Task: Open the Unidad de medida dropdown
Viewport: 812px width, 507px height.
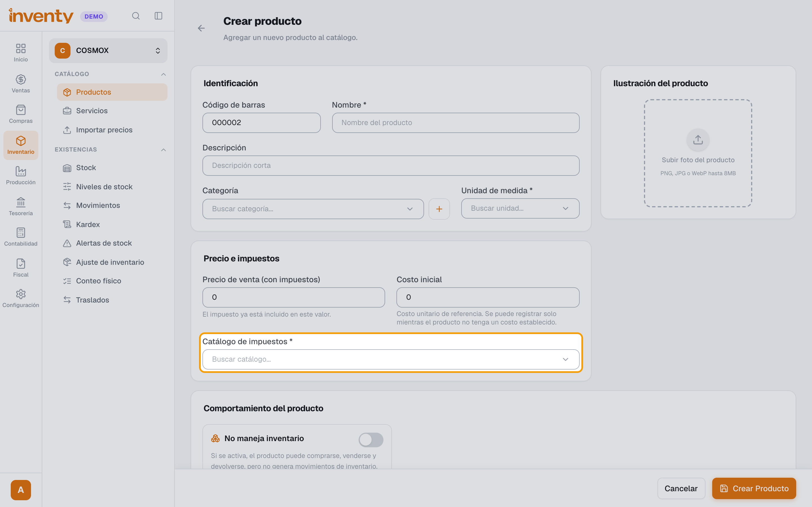Action: point(520,208)
